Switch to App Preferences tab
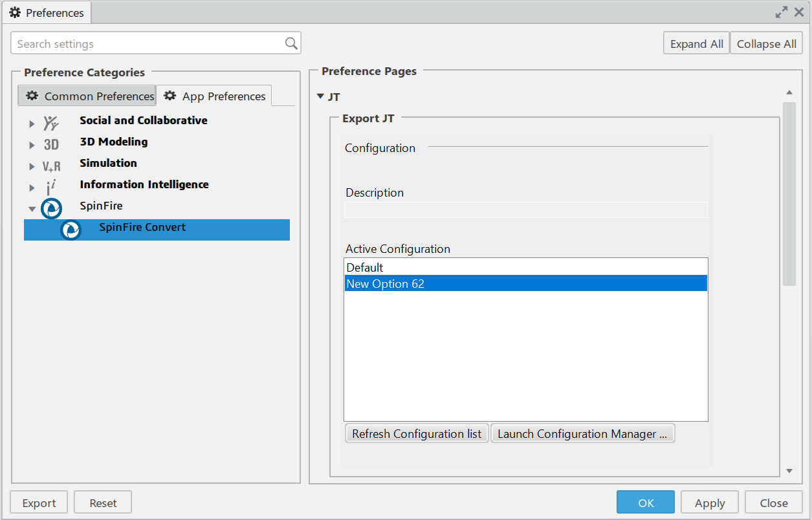812x520 pixels. pos(214,96)
